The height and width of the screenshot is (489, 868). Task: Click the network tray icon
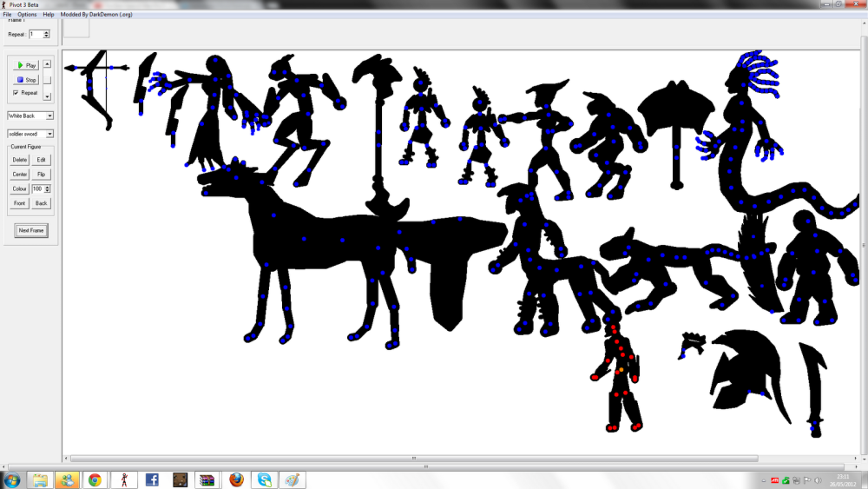(796, 480)
